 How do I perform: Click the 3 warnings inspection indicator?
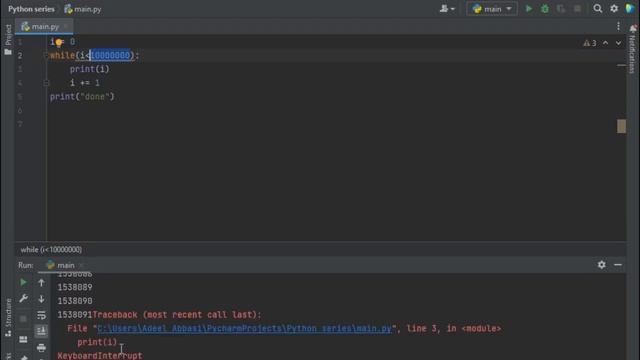590,43
